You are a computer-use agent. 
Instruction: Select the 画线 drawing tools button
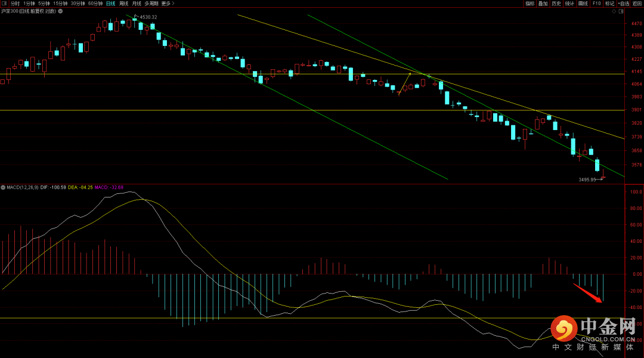[x=583, y=4]
